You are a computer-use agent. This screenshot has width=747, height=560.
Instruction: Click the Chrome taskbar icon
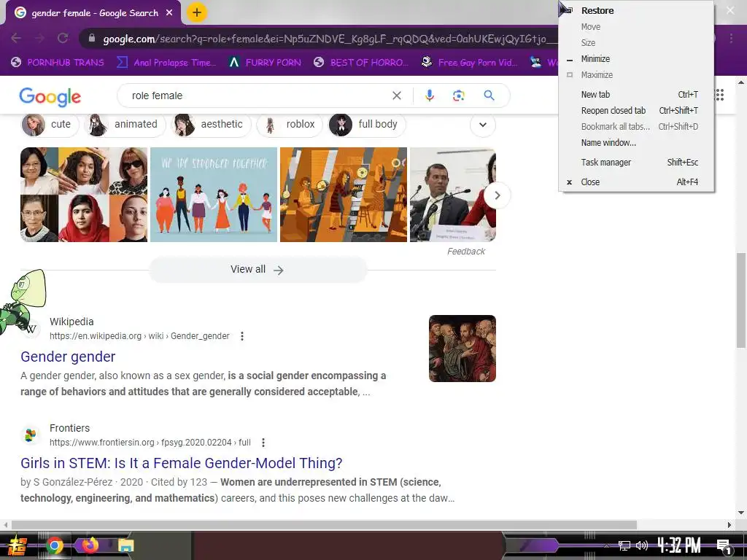click(54, 545)
